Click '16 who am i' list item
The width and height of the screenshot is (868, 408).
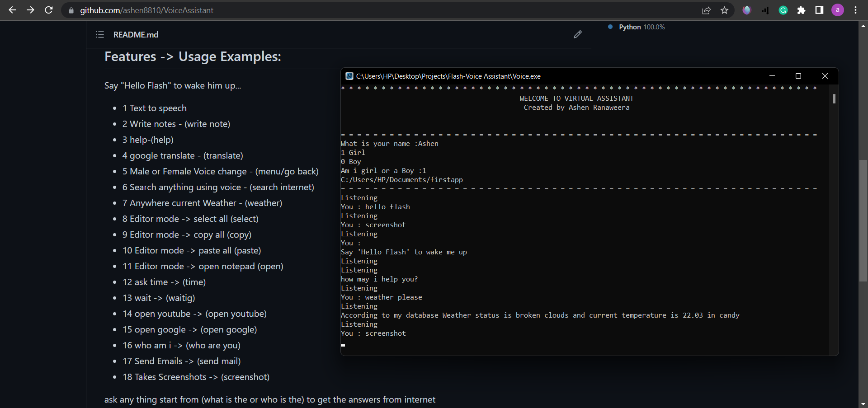pyautogui.click(x=181, y=345)
